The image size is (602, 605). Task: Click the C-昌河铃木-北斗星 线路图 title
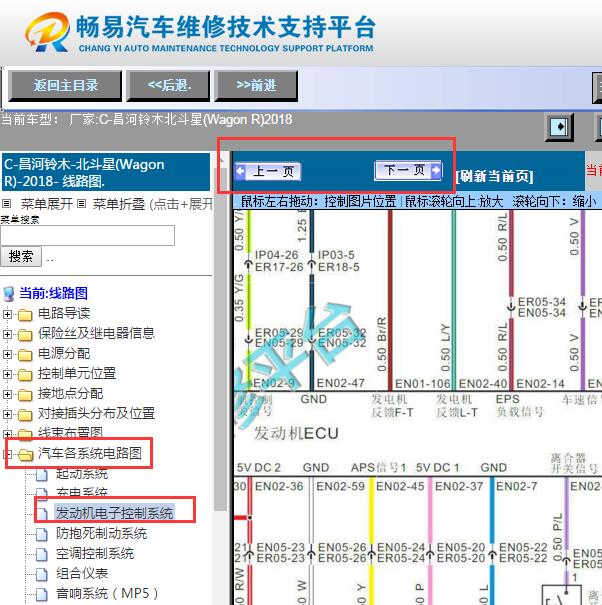[x=106, y=172]
